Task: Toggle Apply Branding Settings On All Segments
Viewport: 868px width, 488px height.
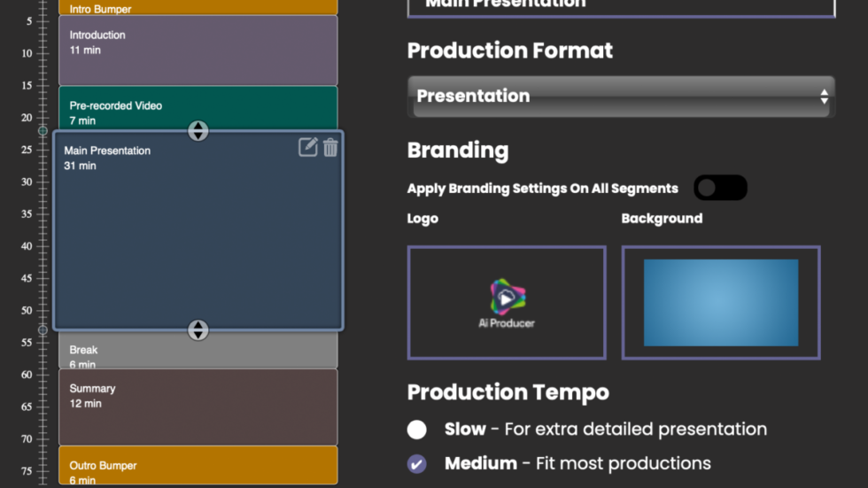Action: [720, 188]
